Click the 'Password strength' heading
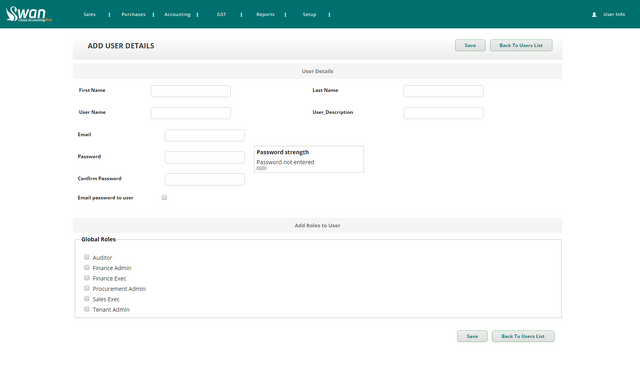Viewport: 640px width, 368px height. pyautogui.click(x=282, y=152)
